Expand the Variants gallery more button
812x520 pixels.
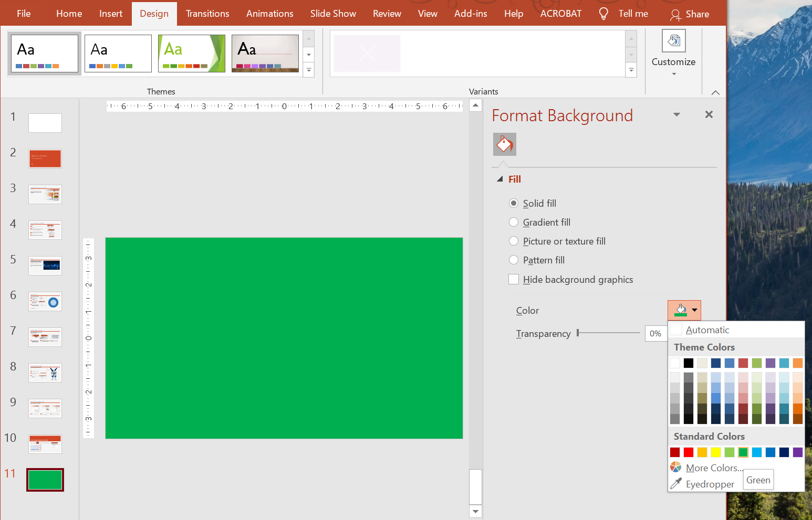coord(631,70)
